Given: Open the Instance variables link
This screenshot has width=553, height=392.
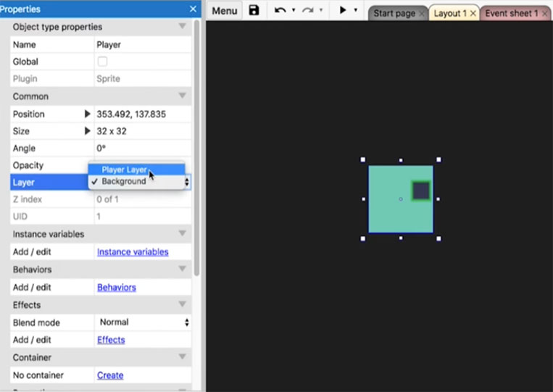Looking at the screenshot, I should coord(133,252).
